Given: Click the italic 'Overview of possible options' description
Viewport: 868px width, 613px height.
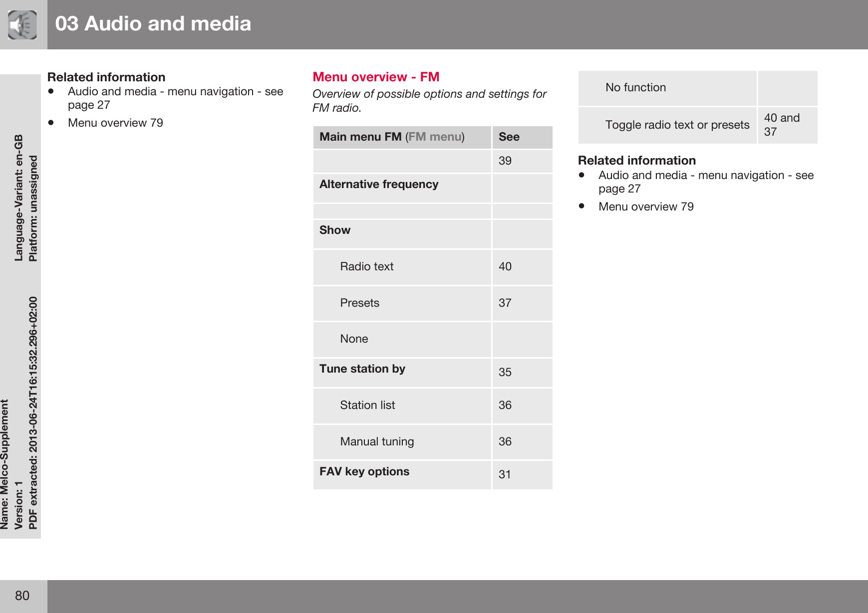Looking at the screenshot, I should 430,101.
